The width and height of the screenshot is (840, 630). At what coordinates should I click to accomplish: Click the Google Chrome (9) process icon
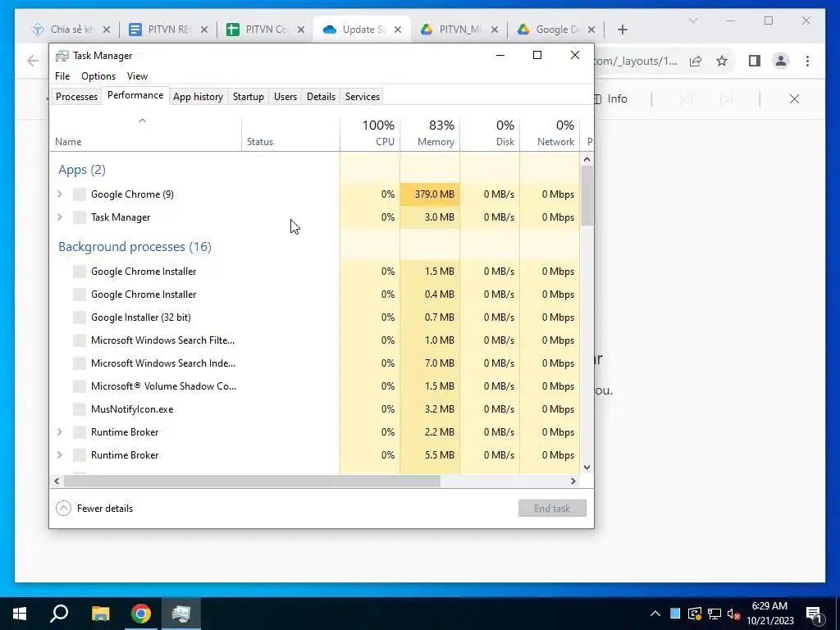80,194
